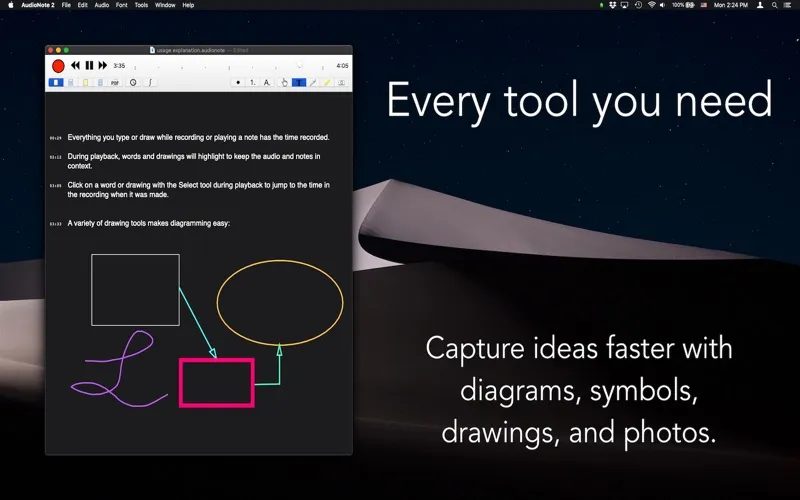This screenshot has width=800, height=500.
Task: Open the Notification Center icon
Action: point(788,5)
